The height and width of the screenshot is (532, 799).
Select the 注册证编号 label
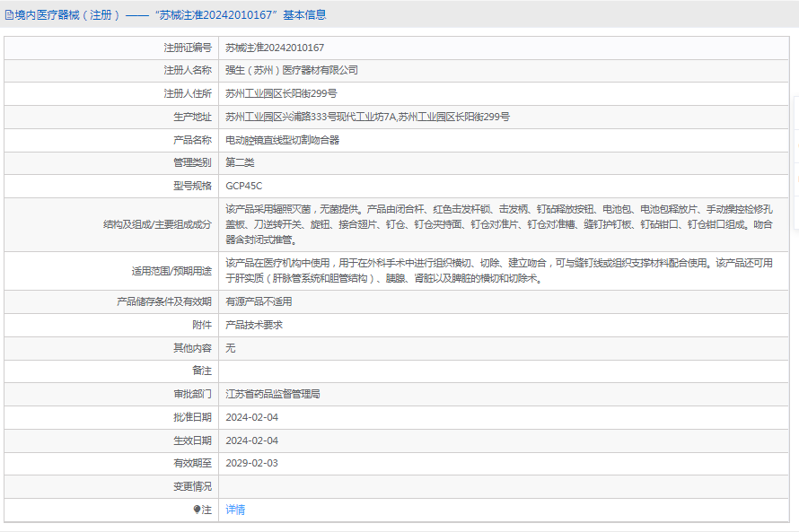(x=188, y=48)
